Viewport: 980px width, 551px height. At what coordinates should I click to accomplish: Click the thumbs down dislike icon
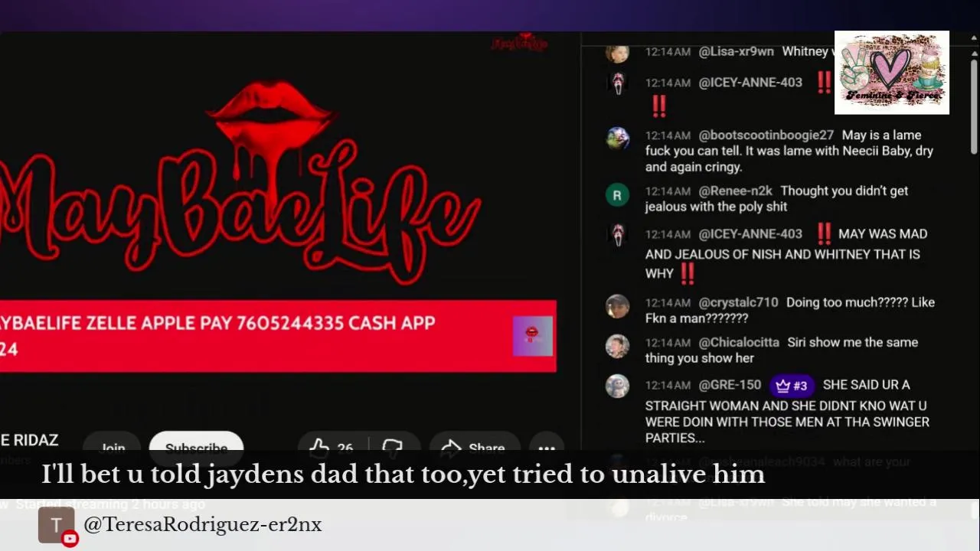(x=392, y=448)
